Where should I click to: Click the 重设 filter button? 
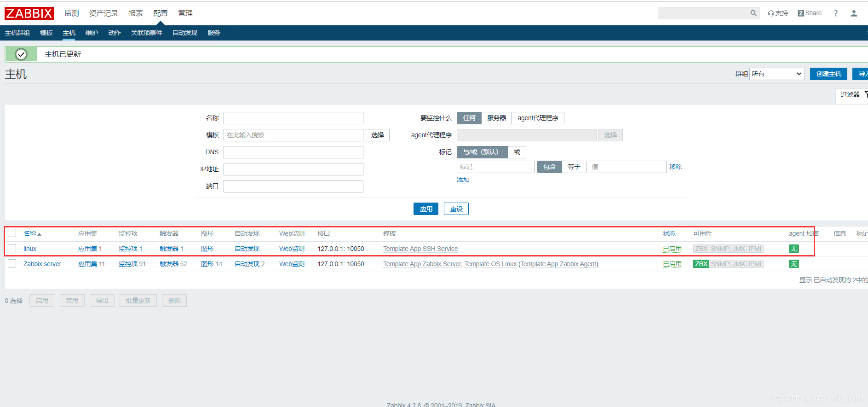pyautogui.click(x=456, y=209)
